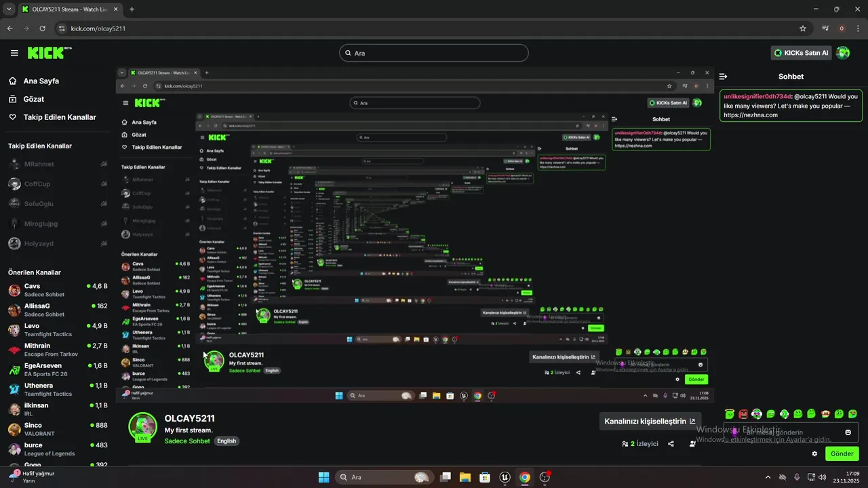Click the KICKs Satın Al button in the page header
Image resolution: width=868 pixels, height=488 pixels.
(801, 53)
